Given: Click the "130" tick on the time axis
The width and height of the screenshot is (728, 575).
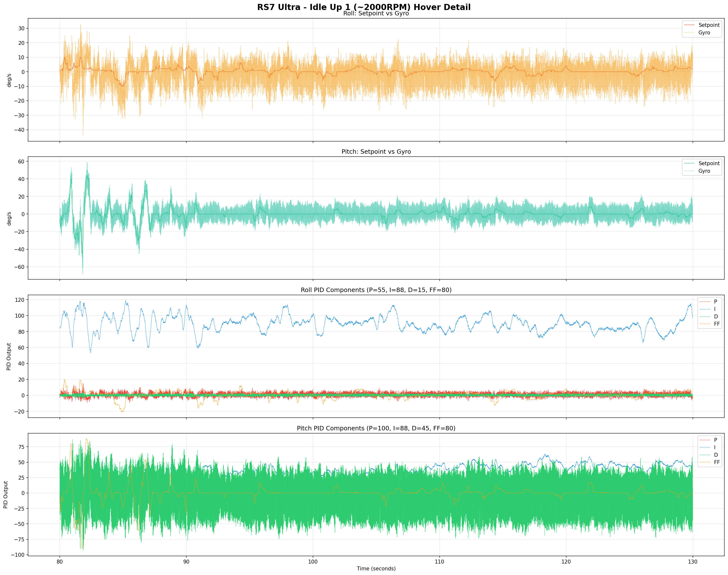Looking at the screenshot, I should [x=693, y=562].
